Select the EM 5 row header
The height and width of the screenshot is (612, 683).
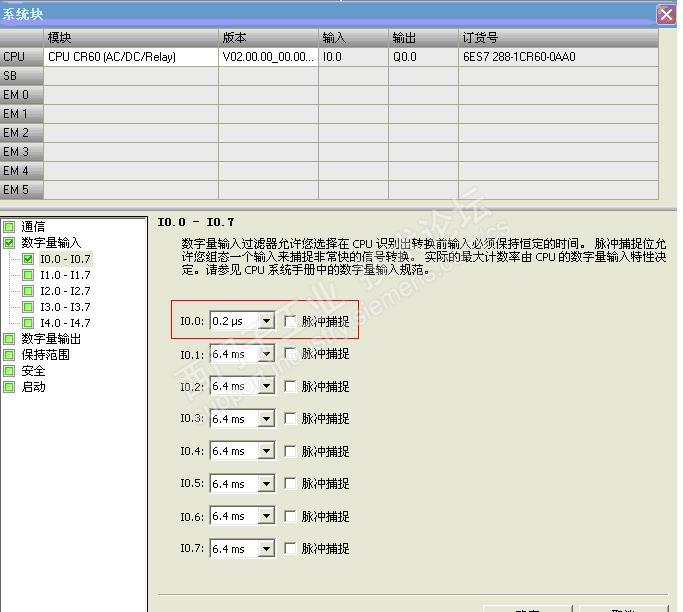point(21,190)
